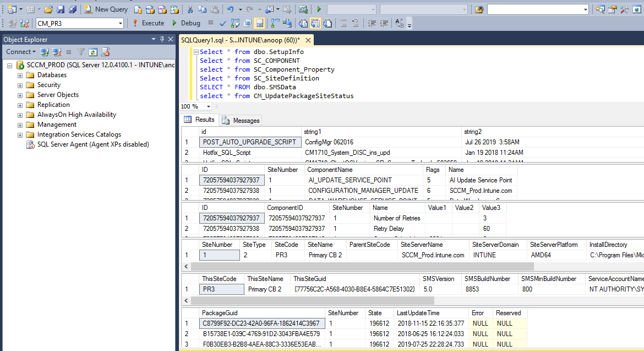The width and height of the screenshot is (644, 351).
Task: Click Analysis Services XMLA Query icon
Action: 174,9
